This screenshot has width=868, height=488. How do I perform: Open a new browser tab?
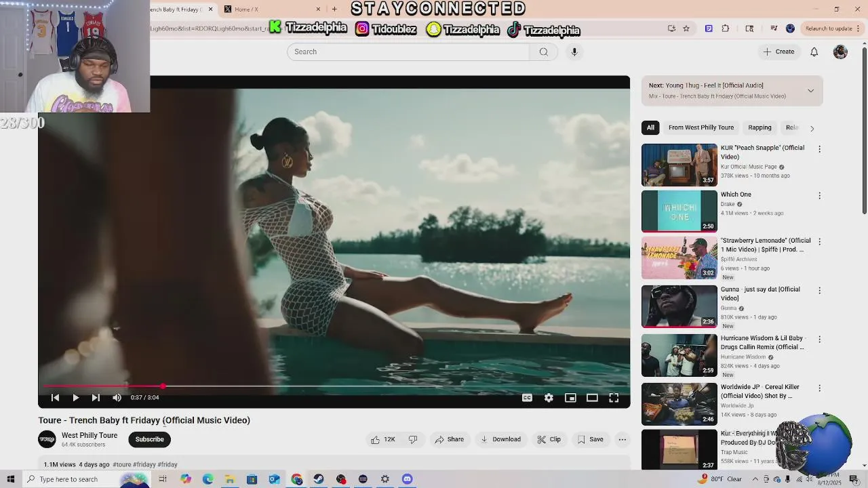[334, 9]
